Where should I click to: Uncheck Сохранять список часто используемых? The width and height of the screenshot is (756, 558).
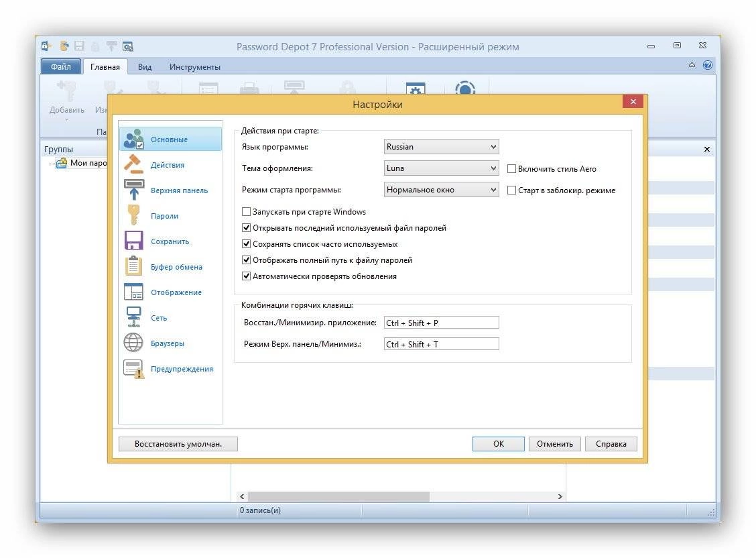(x=246, y=244)
